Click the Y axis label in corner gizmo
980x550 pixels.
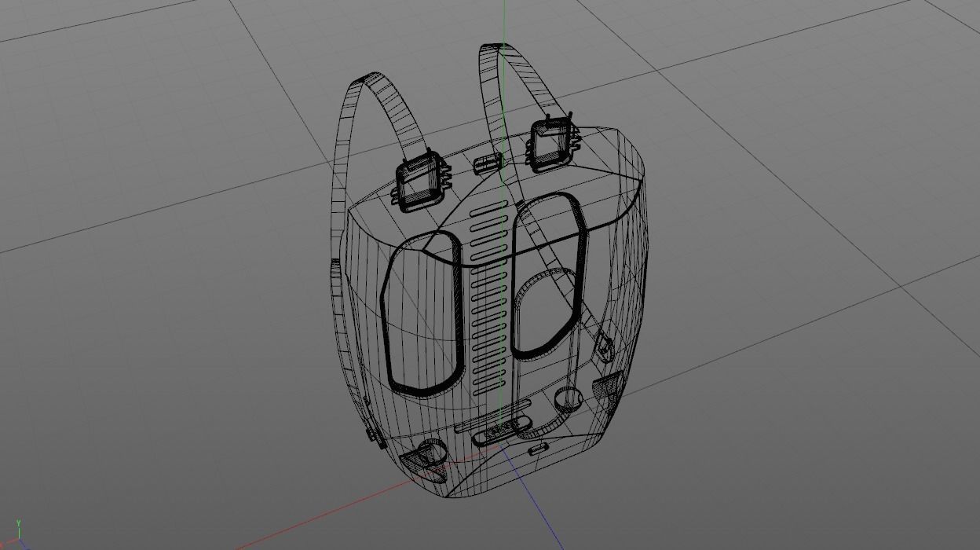(18, 523)
